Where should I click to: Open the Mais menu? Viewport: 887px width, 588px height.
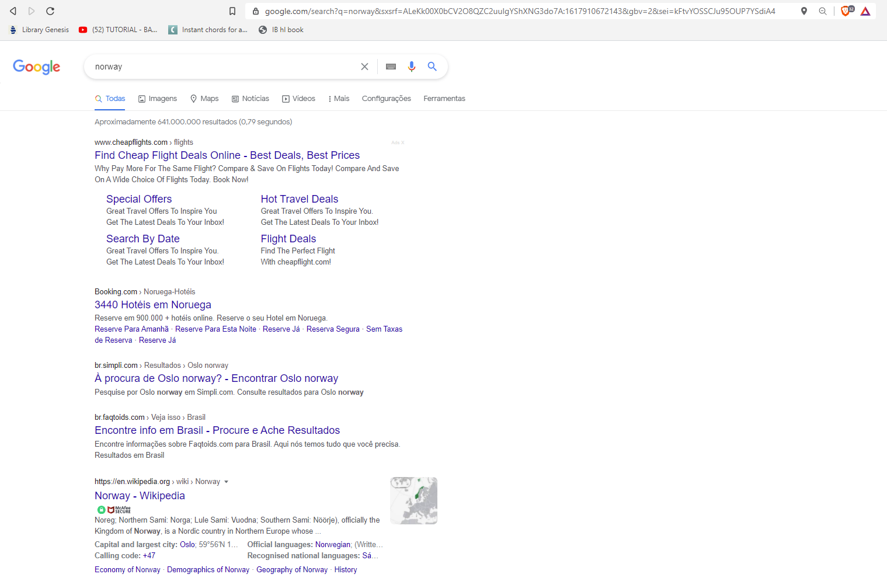339,99
